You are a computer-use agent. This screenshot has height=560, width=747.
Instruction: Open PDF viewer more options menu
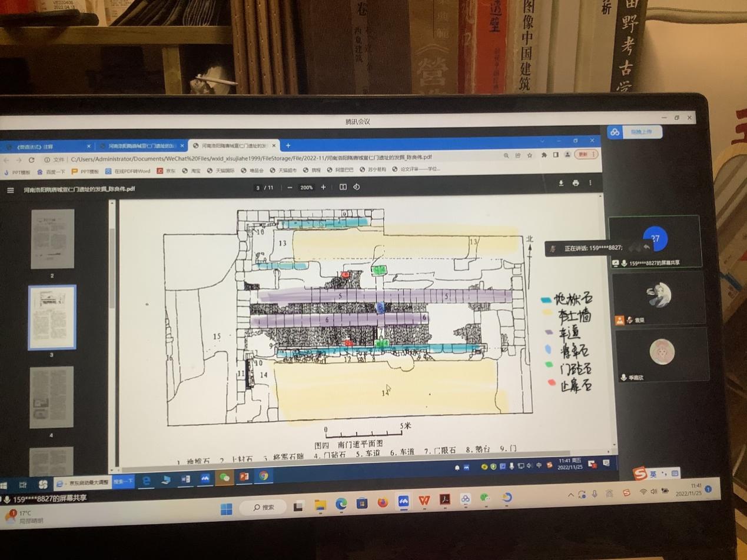(x=590, y=183)
